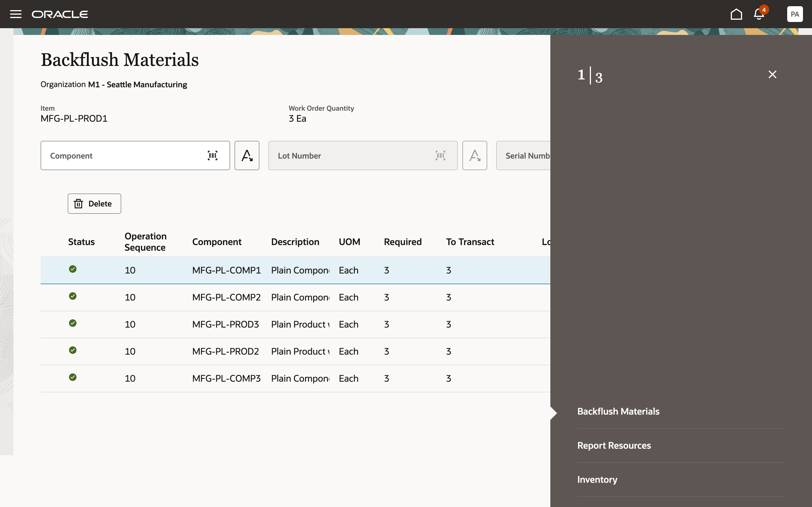Scan a barcode into the Lot Number field

tap(440, 155)
